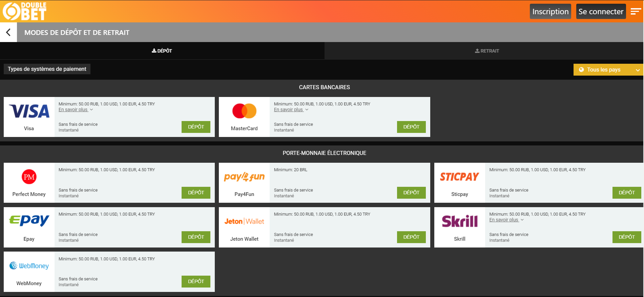Click the Jeton Wallet name label

244,239
